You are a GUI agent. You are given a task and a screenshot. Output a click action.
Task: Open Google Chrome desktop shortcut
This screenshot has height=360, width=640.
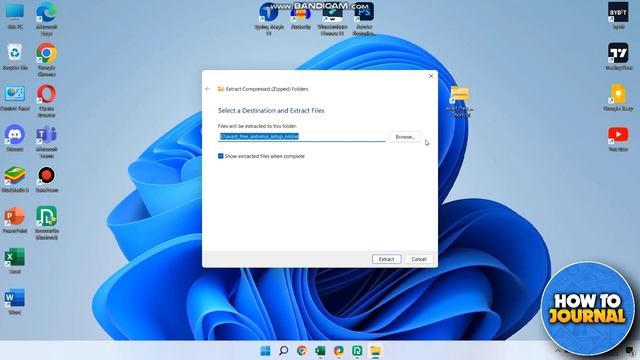pyautogui.click(x=46, y=59)
